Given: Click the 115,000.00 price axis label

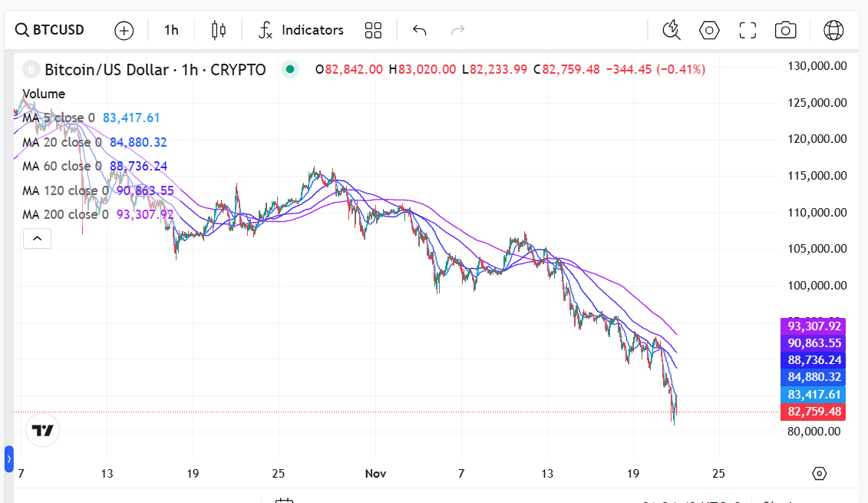Looking at the screenshot, I should 817,176.
